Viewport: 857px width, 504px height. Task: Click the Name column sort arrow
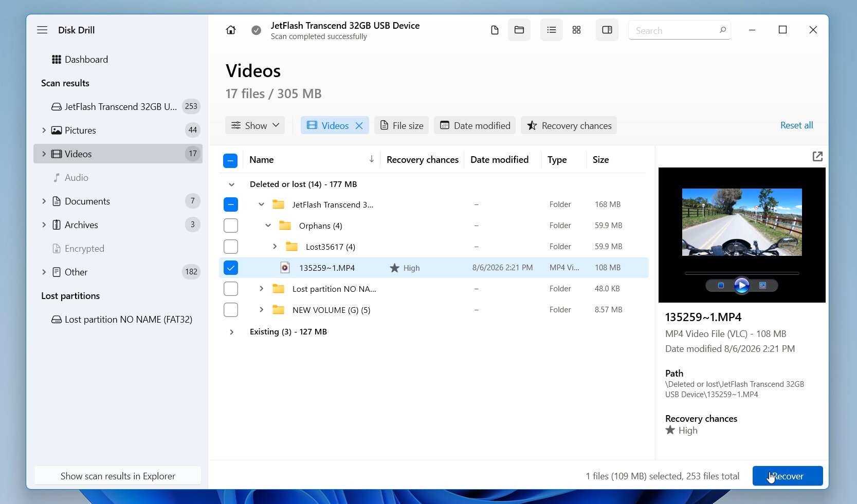(371, 159)
